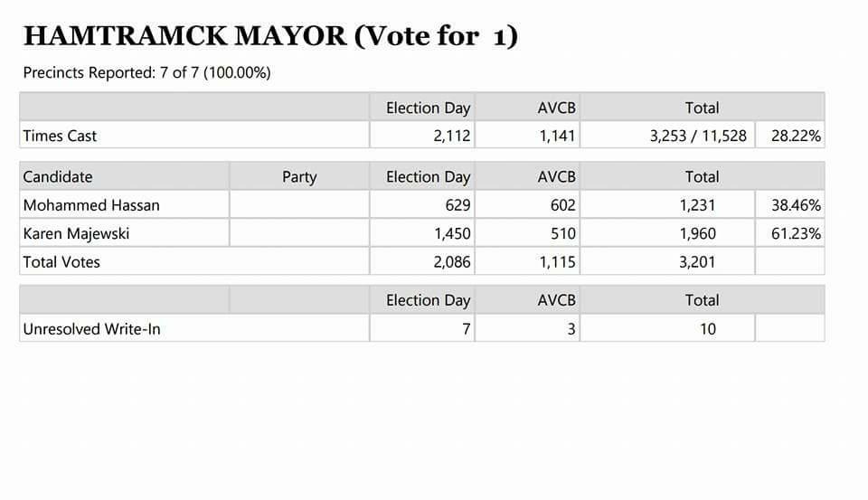Click the 28.22% turnout cell

[790, 135]
